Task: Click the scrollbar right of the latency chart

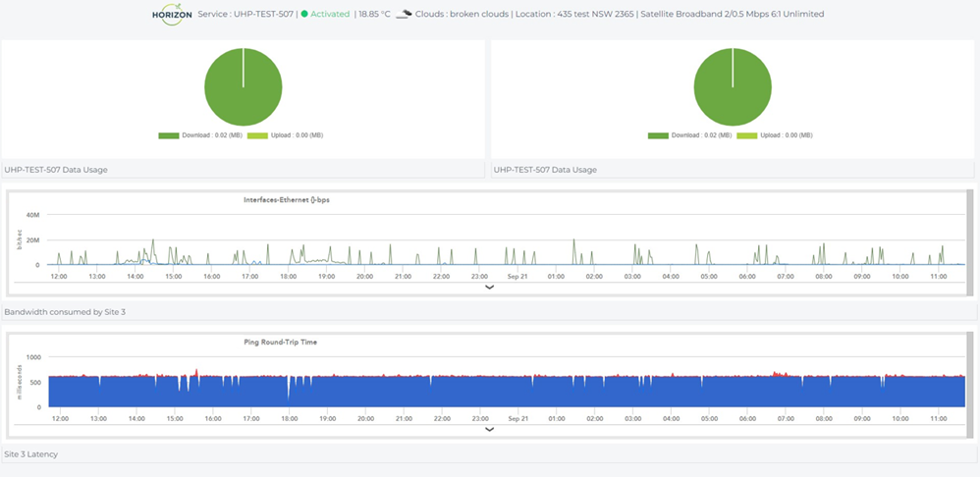Action: coord(971,383)
